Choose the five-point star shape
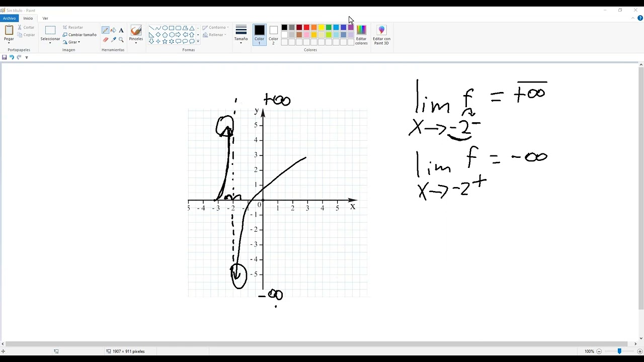Image resolution: width=644 pixels, height=362 pixels. (x=165, y=41)
